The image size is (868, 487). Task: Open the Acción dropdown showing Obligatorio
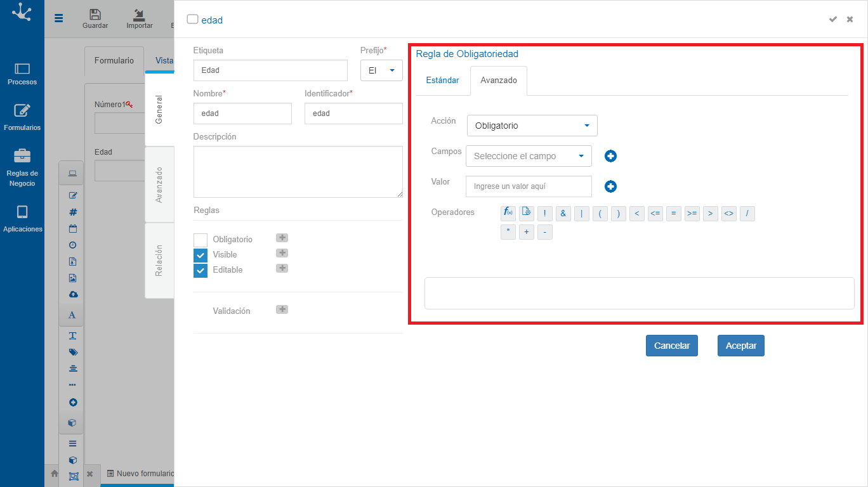click(532, 126)
